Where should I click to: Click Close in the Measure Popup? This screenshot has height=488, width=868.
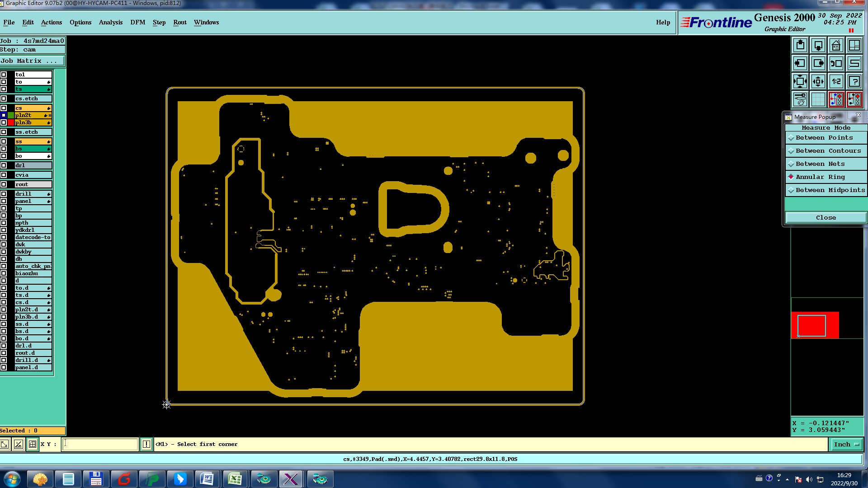click(826, 218)
